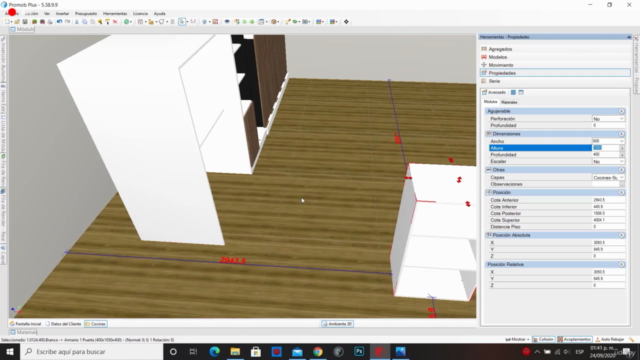The height and width of the screenshot is (360, 640).
Task: Open the Ayuda menu
Action: pos(159,13)
